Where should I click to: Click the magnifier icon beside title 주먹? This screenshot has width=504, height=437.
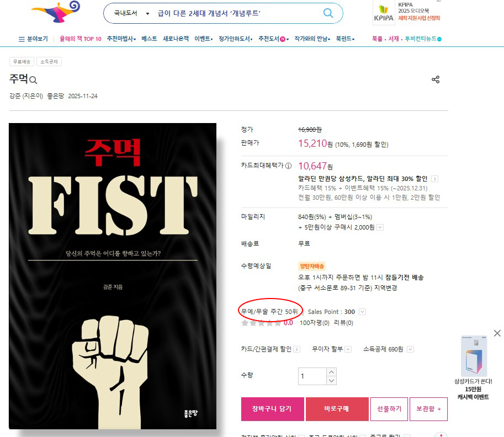tap(33, 79)
